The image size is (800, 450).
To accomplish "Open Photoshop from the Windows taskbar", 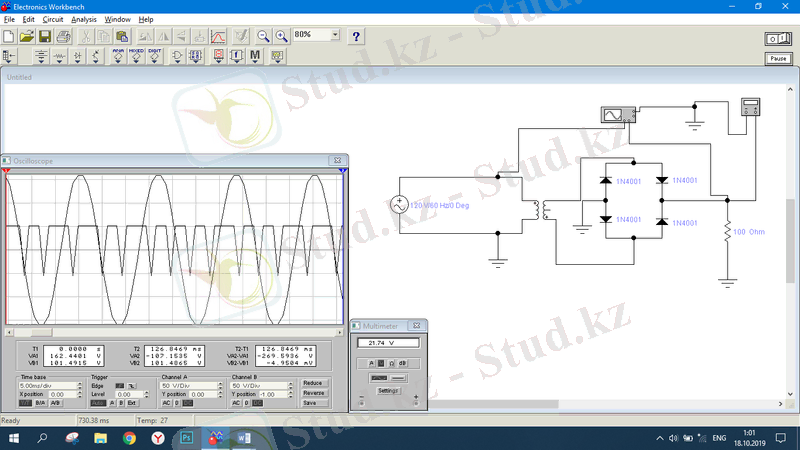I will pos(185,438).
